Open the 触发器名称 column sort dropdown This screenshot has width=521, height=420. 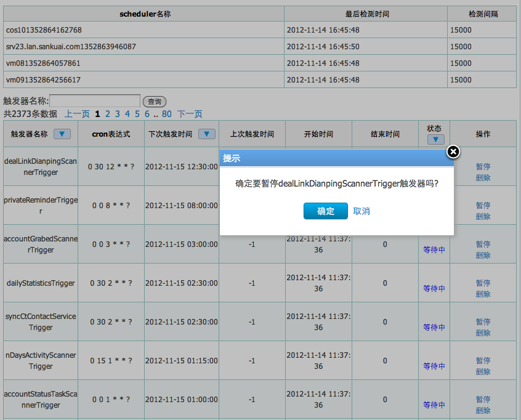[x=62, y=134]
